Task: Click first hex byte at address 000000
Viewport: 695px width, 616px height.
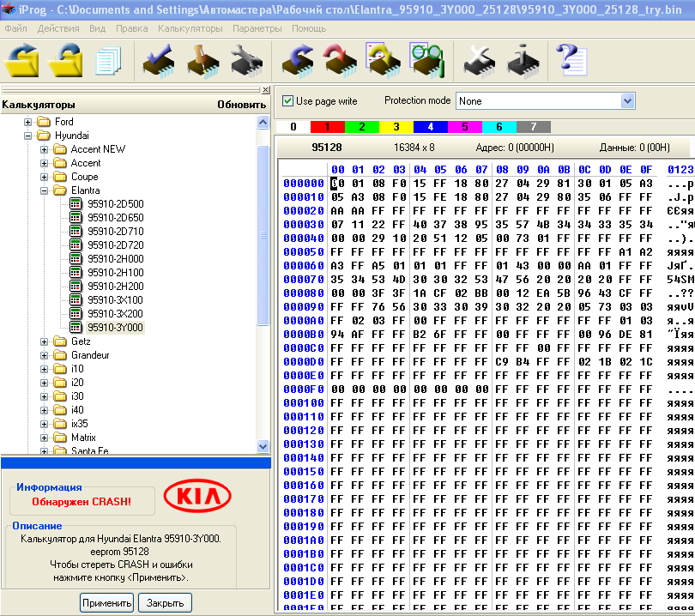Action: pyautogui.click(x=337, y=183)
